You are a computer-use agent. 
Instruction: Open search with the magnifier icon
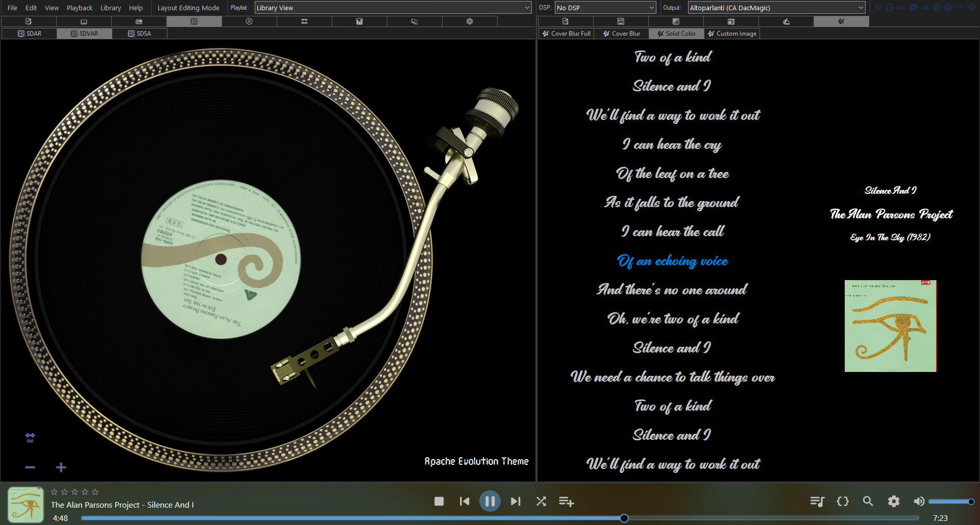click(868, 502)
